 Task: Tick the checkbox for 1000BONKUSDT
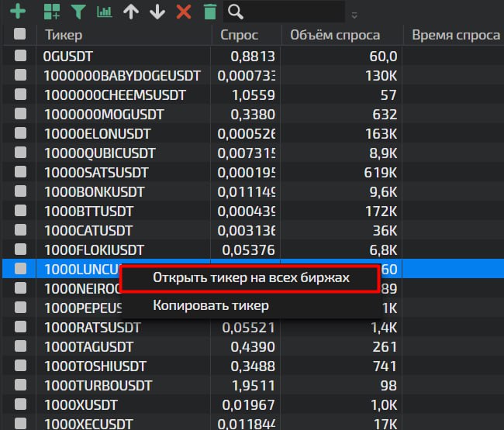(20, 191)
